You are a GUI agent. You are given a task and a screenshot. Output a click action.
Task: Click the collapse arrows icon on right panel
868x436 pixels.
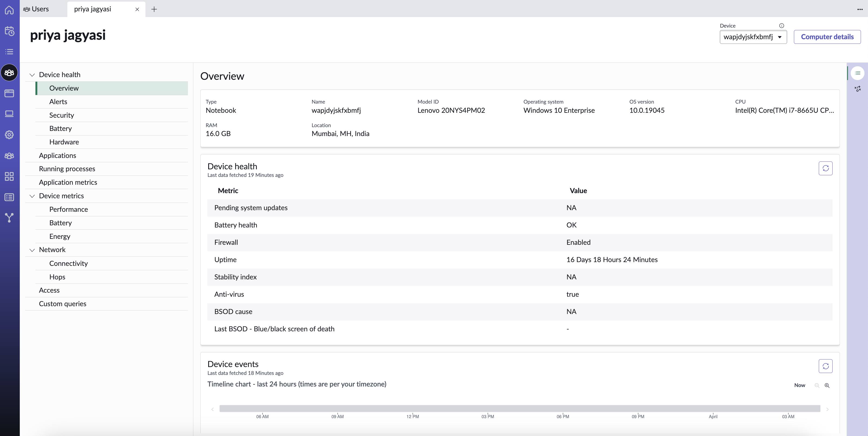(857, 89)
